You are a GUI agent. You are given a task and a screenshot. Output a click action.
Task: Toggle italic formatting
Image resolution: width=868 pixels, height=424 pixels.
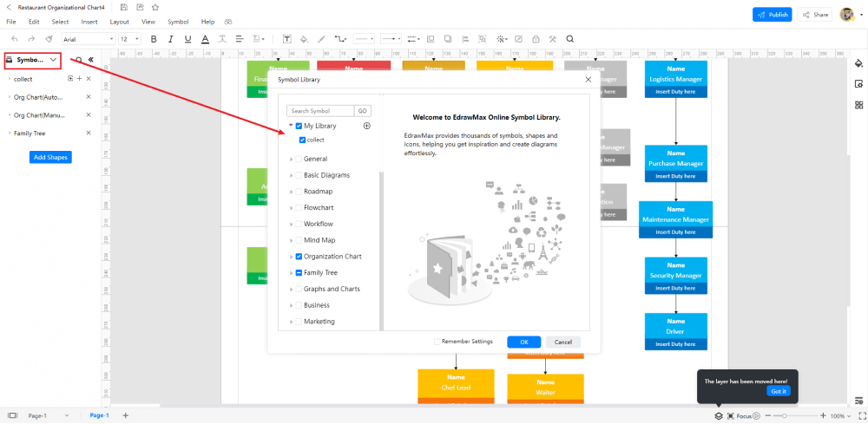click(171, 39)
